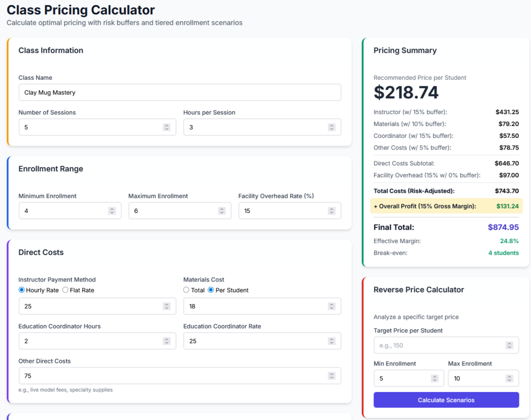This screenshot has height=420, width=531.
Task: Click the Materials Cost spinner arrows
Action: [x=331, y=306]
